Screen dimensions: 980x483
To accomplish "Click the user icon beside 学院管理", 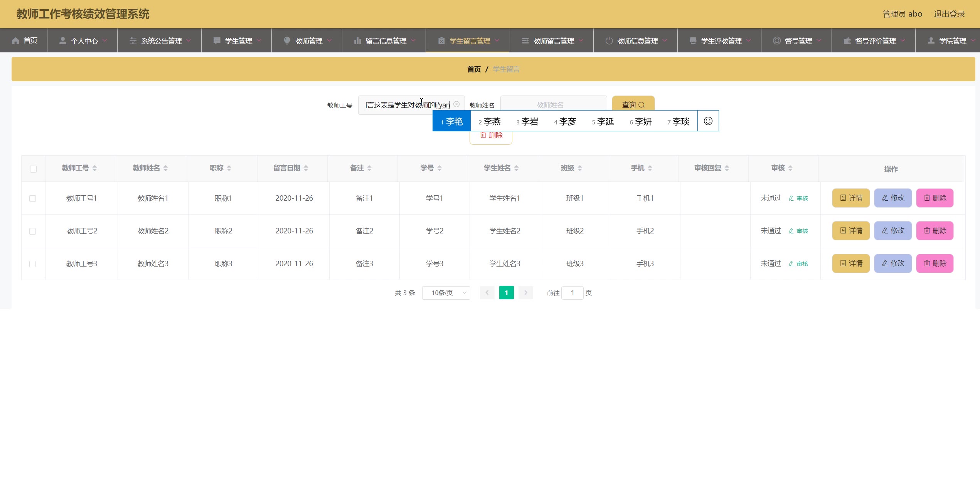I will pyautogui.click(x=931, y=40).
